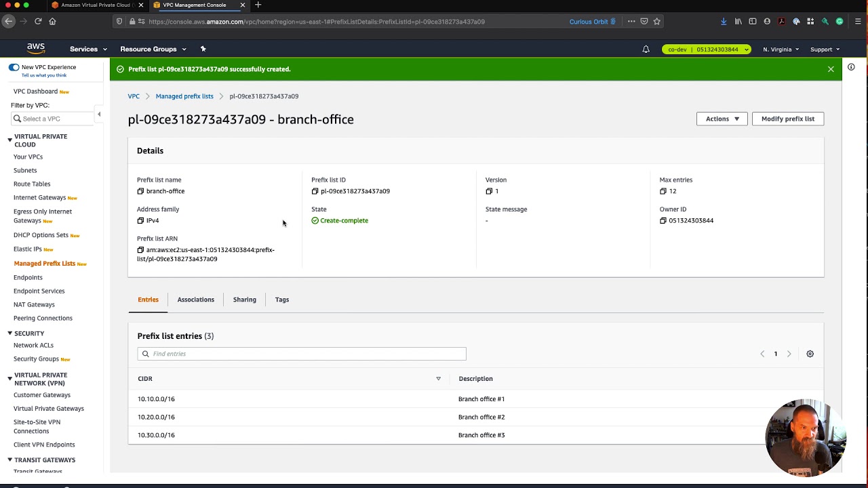
Task: Copy the Address family IPv4 value
Action: [x=140, y=220]
